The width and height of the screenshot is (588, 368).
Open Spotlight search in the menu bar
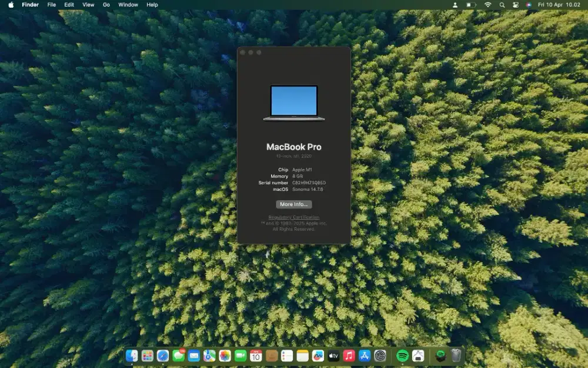tap(502, 5)
